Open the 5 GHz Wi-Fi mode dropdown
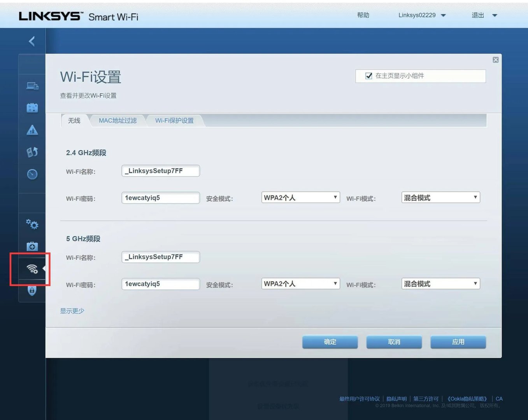The image size is (528, 420). coord(440,283)
